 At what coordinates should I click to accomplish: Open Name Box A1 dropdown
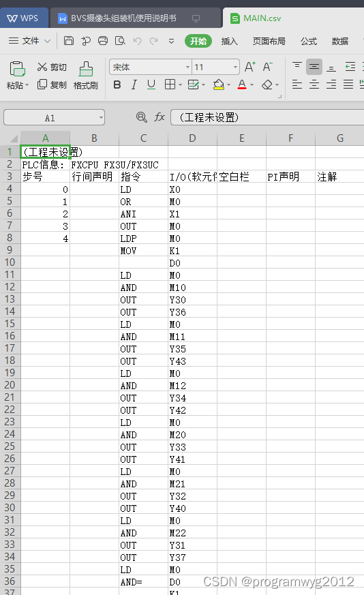(101, 117)
